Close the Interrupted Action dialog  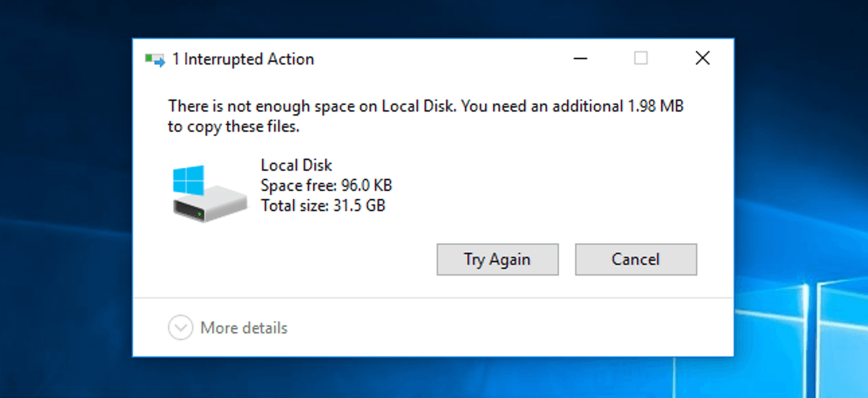click(702, 58)
